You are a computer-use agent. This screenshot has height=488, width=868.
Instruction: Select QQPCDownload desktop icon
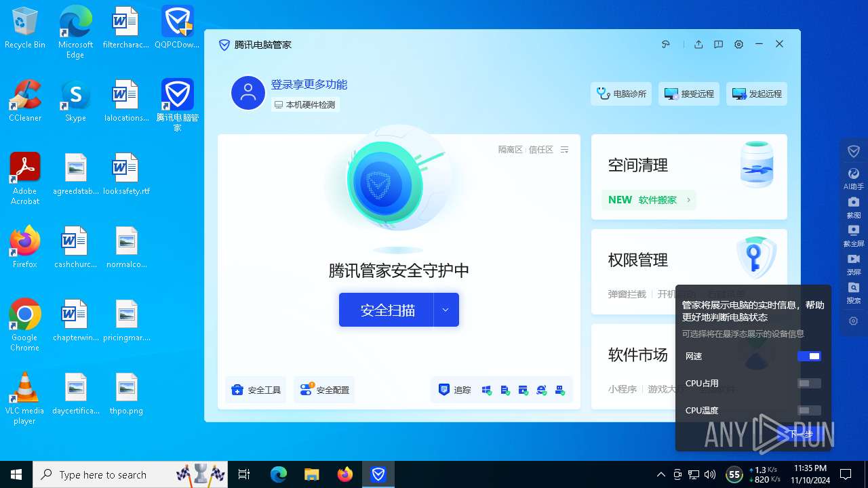point(177,28)
